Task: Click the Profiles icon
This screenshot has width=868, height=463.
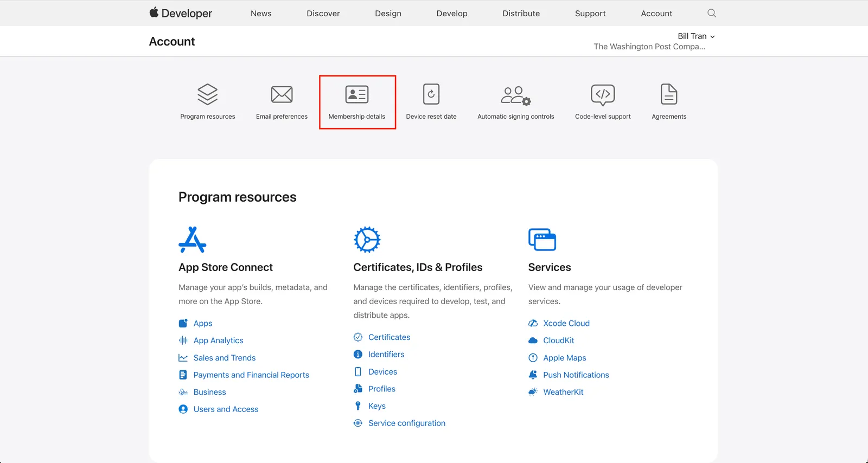Action: (x=358, y=389)
